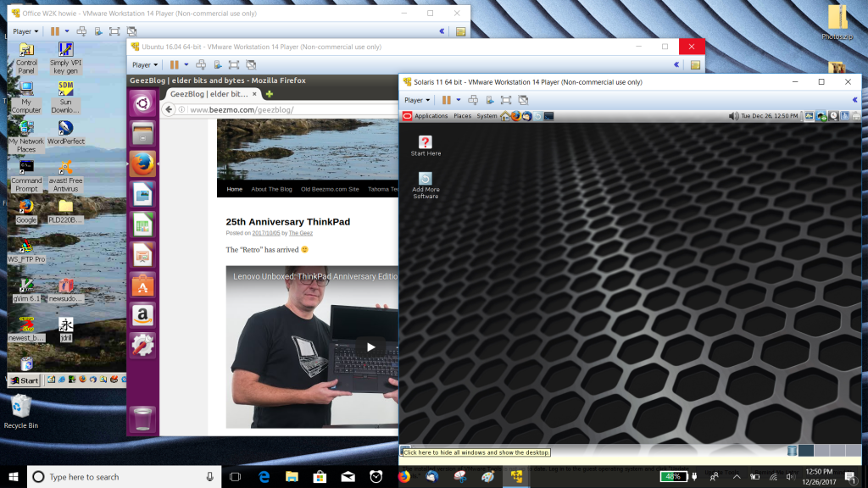Show hidden icons in the Windows system tray
The image size is (868, 488).
[737, 476]
